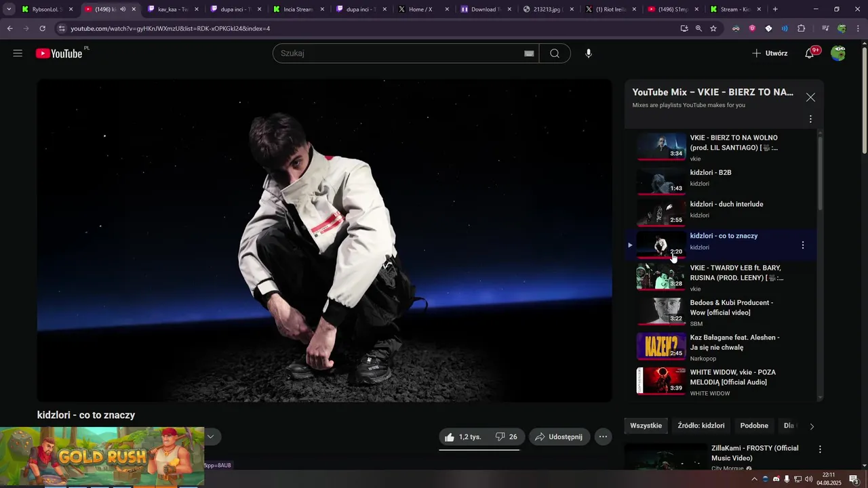This screenshot has width=868, height=488.
Task: Open the browser zoom magnifier icon
Action: click(x=698, y=28)
